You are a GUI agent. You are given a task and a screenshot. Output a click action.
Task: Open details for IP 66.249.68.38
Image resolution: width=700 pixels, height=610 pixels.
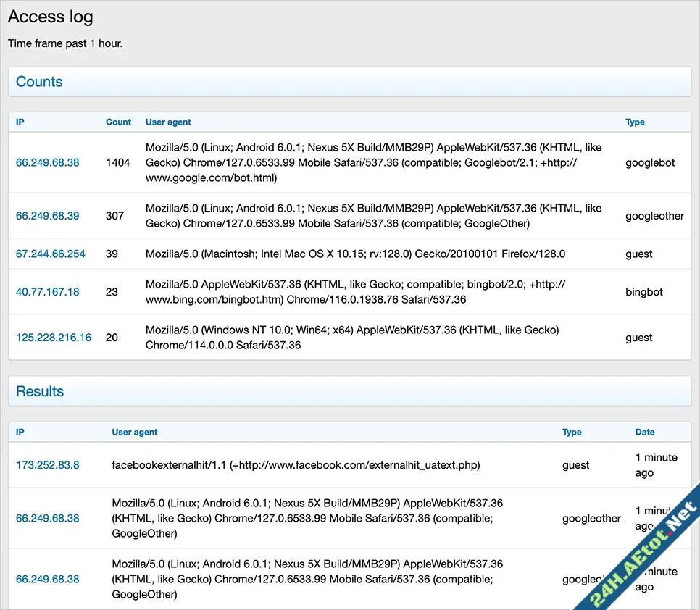coord(47,163)
